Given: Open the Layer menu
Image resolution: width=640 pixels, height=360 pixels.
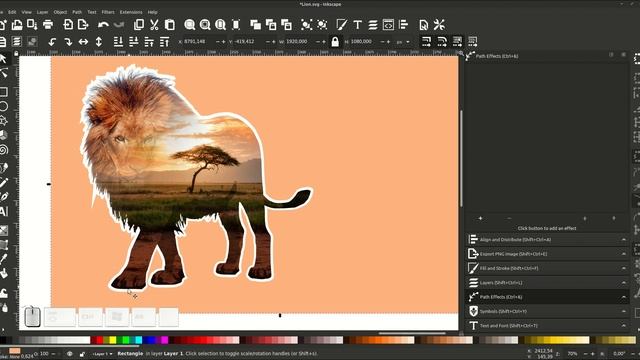Looking at the screenshot, I should (x=42, y=12).
